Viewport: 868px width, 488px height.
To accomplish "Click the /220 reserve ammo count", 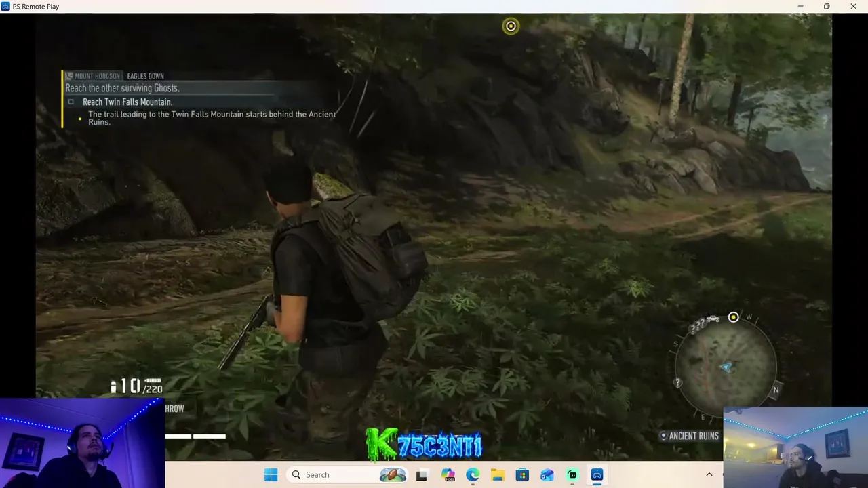I will pyautogui.click(x=153, y=389).
